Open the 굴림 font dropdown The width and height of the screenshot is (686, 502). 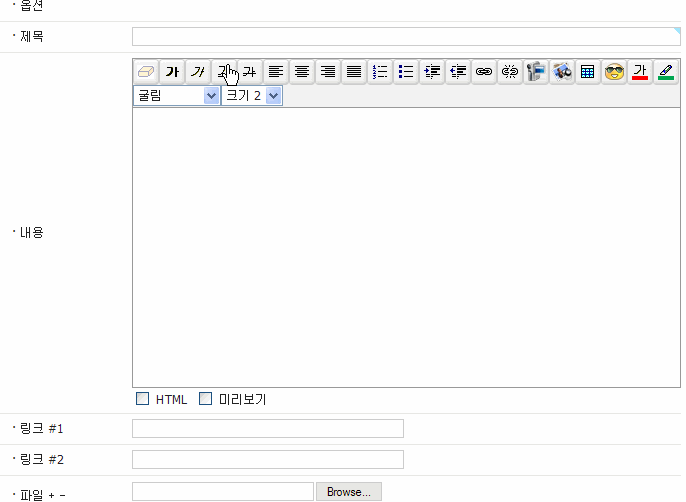pos(176,95)
